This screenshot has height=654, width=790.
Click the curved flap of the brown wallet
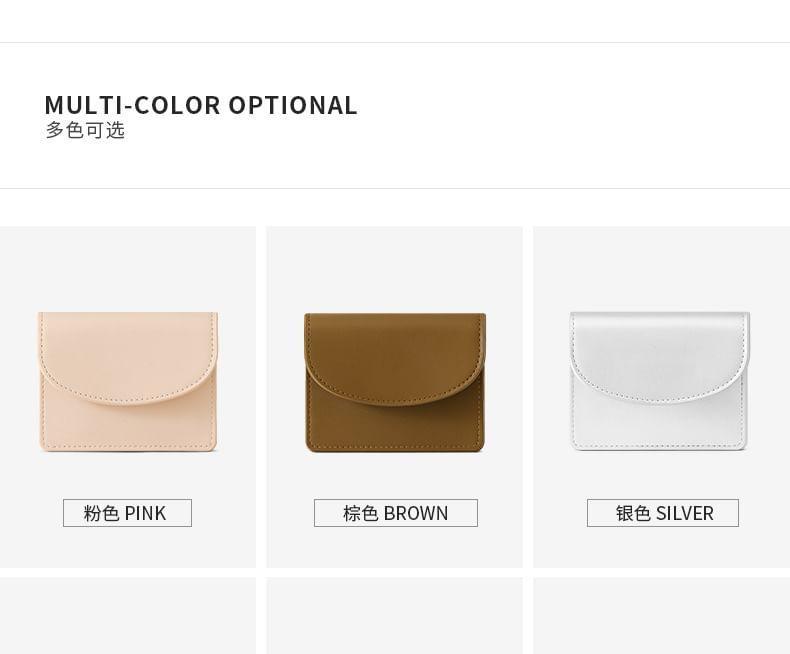pos(395,359)
